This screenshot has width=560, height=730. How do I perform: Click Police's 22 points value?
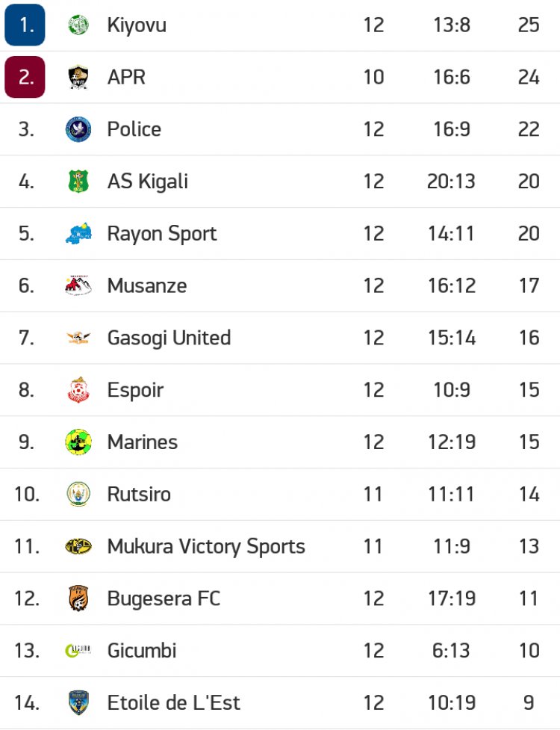point(529,129)
